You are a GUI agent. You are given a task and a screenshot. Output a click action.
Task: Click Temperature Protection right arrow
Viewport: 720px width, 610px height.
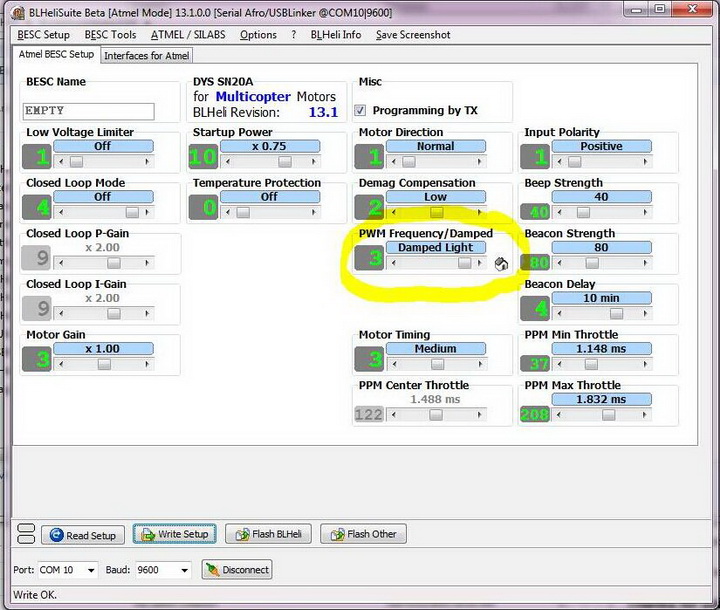click(314, 212)
